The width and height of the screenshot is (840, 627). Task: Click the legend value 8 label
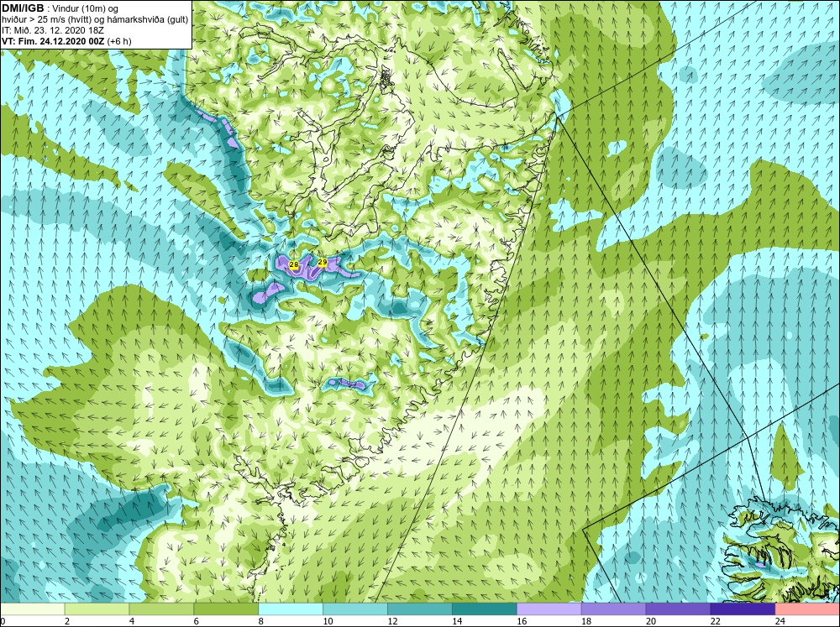(x=261, y=621)
